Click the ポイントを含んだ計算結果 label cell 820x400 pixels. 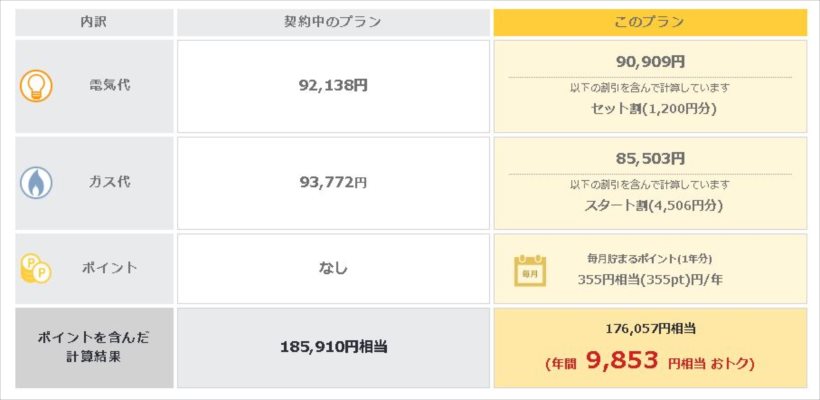94,348
